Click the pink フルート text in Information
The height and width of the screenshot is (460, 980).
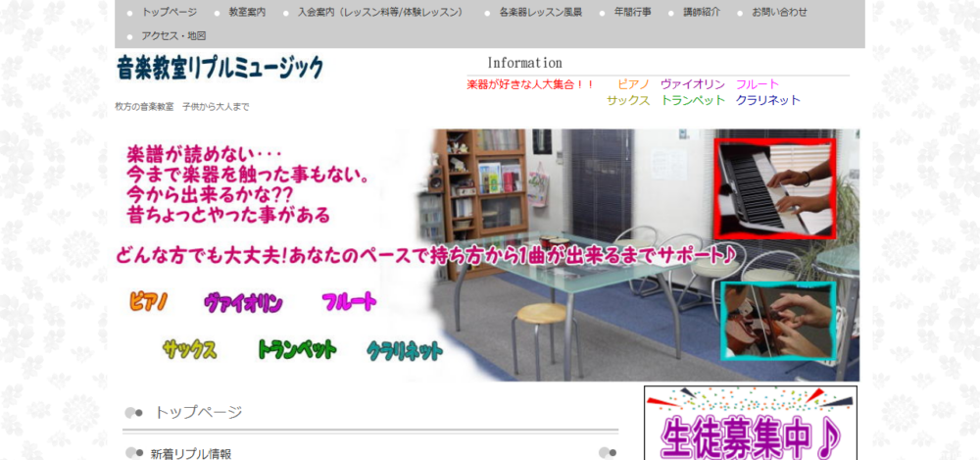(x=758, y=84)
